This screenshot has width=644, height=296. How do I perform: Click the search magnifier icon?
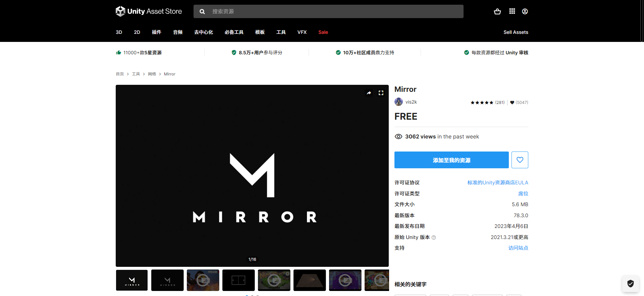(202, 11)
